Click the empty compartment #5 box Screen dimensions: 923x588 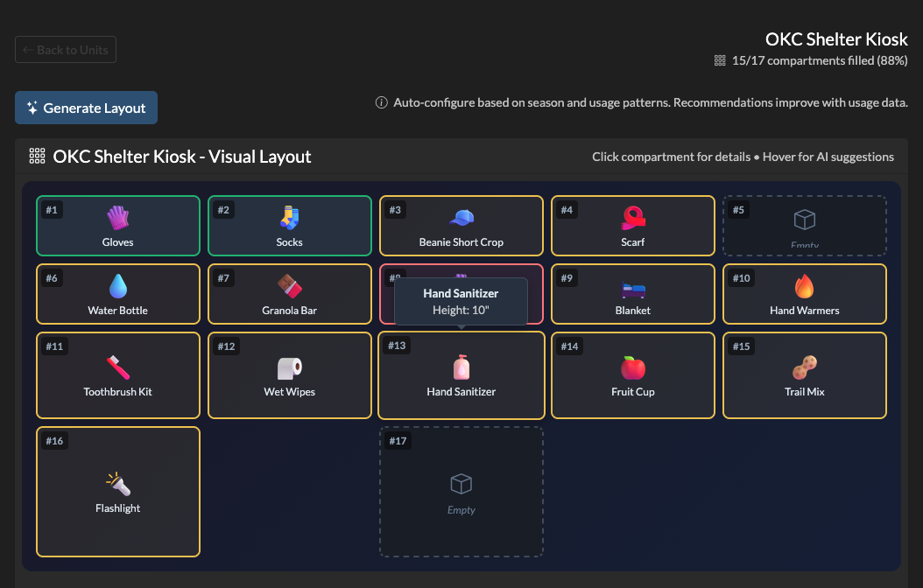(x=805, y=226)
